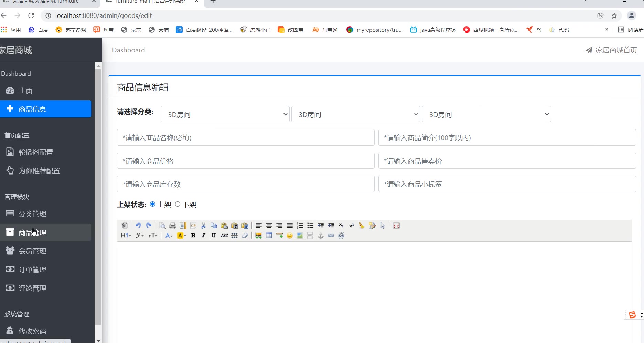Undo last edit in the editor

coord(138,226)
